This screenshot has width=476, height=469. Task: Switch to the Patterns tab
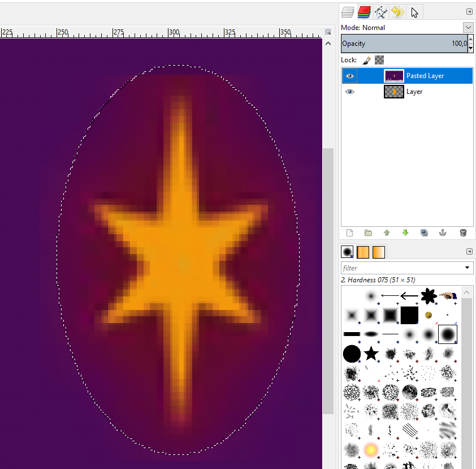click(x=363, y=252)
